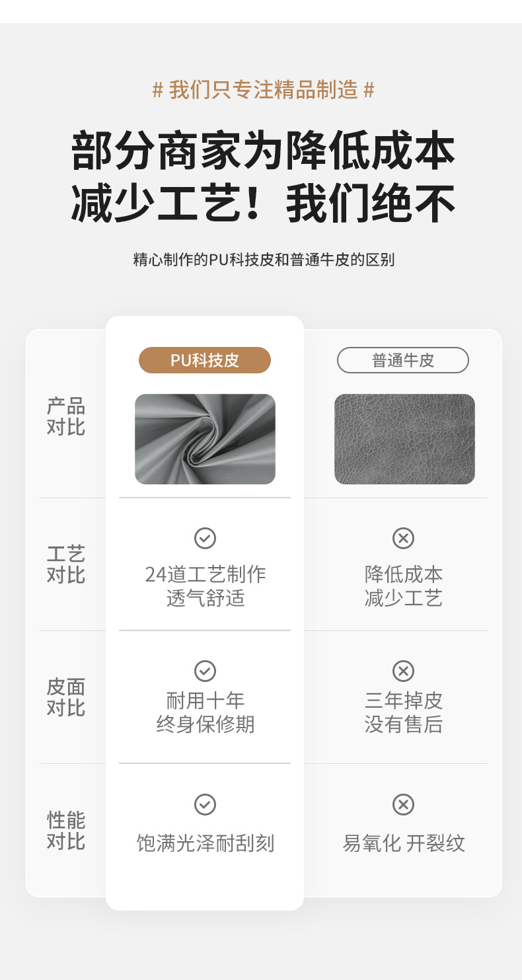Screen dimensions: 522x980
Task: Click the checkmark icon above 耐用十年
Action: click(205, 671)
